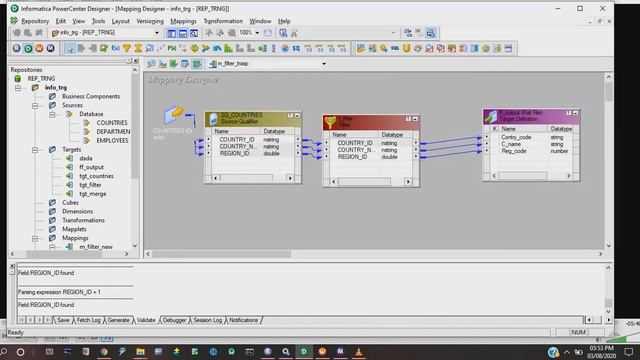
Task: Switch to the Generate output tab
Action: (118, 320)
